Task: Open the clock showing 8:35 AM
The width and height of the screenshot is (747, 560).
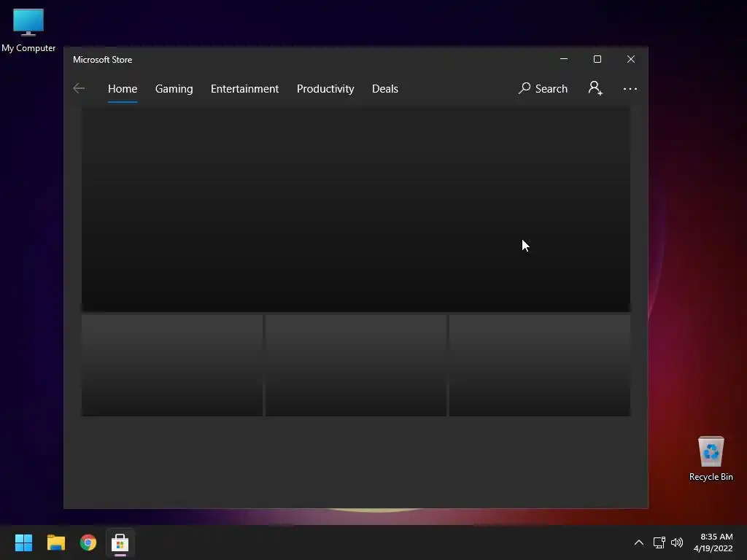Action: (x=713, y=542)
